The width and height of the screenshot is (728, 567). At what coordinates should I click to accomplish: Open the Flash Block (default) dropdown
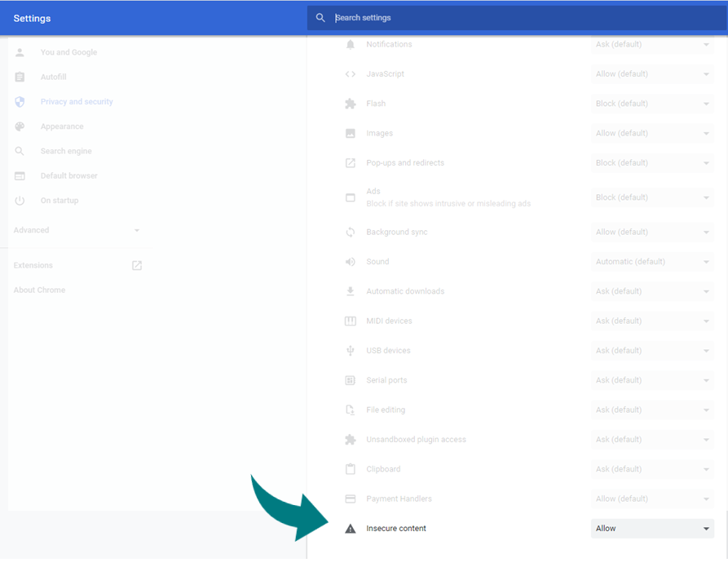[652, 104]
